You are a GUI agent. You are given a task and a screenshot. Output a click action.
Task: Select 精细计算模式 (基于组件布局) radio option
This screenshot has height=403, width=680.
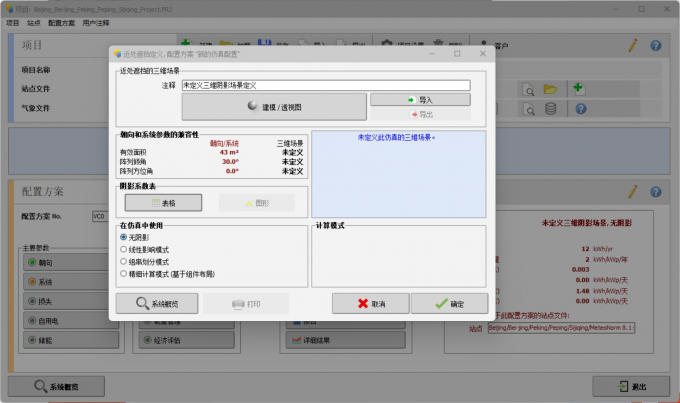(124, 274)
